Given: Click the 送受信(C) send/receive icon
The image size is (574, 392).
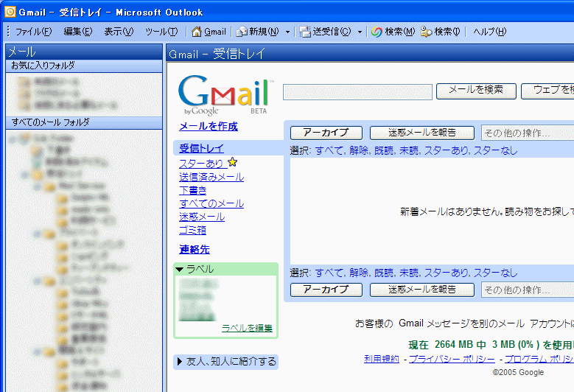Looking at the screenshot, I should pos(305,32).
